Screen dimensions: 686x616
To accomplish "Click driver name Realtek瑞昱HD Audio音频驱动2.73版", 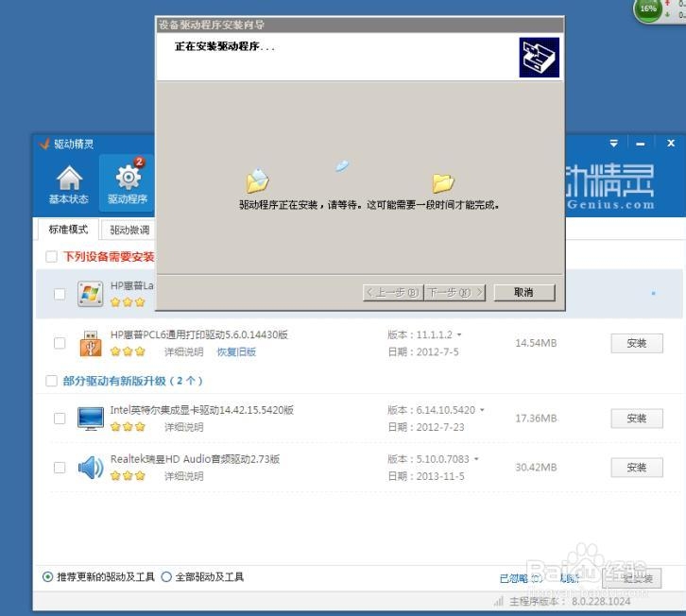I will (x=196, y=459).
